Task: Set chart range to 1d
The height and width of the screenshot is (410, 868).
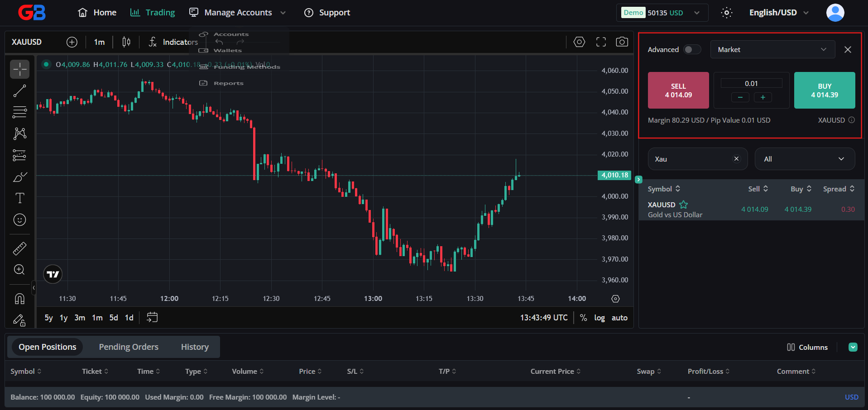Action: pyautogui.click(x=129, y=318)
